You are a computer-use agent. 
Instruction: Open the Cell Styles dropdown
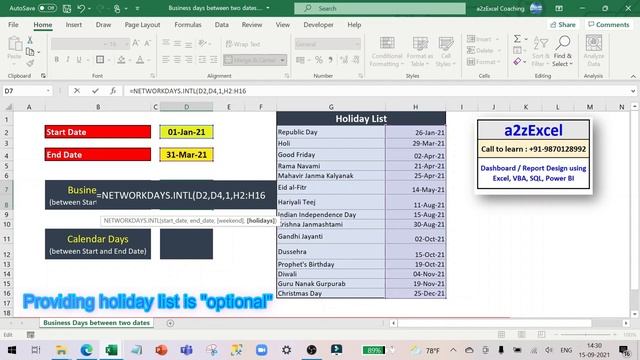[x=445, y=51]
